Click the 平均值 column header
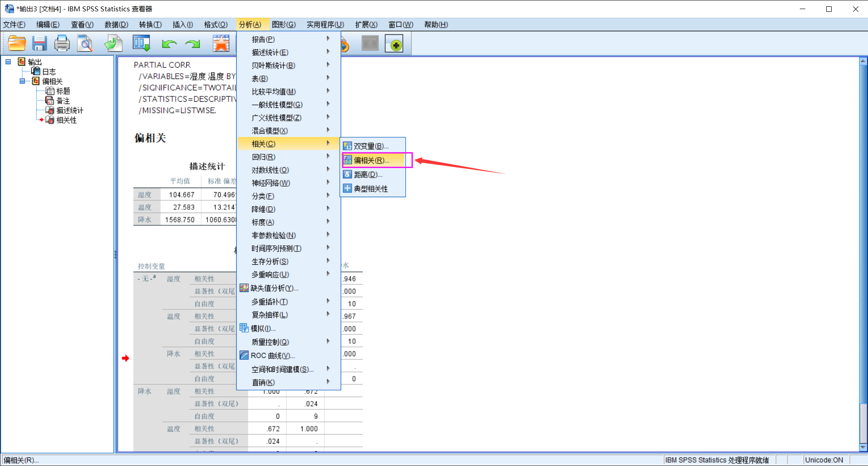 (180, 181)
